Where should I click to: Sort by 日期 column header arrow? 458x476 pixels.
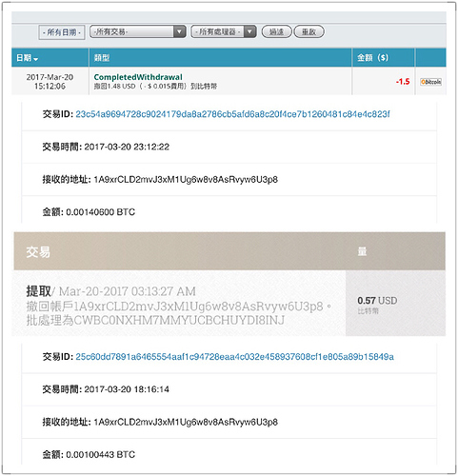pyautogui.click(x=36, y=59)
